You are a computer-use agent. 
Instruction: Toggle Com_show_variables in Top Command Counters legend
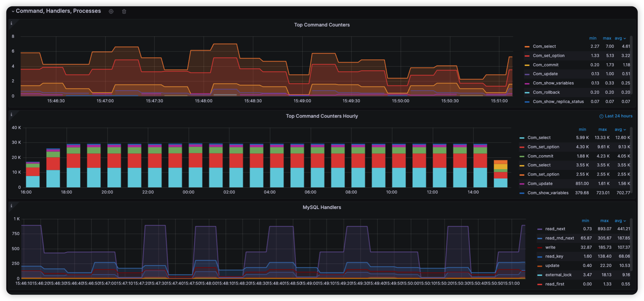pyautogui.click(x=553, y=83)
